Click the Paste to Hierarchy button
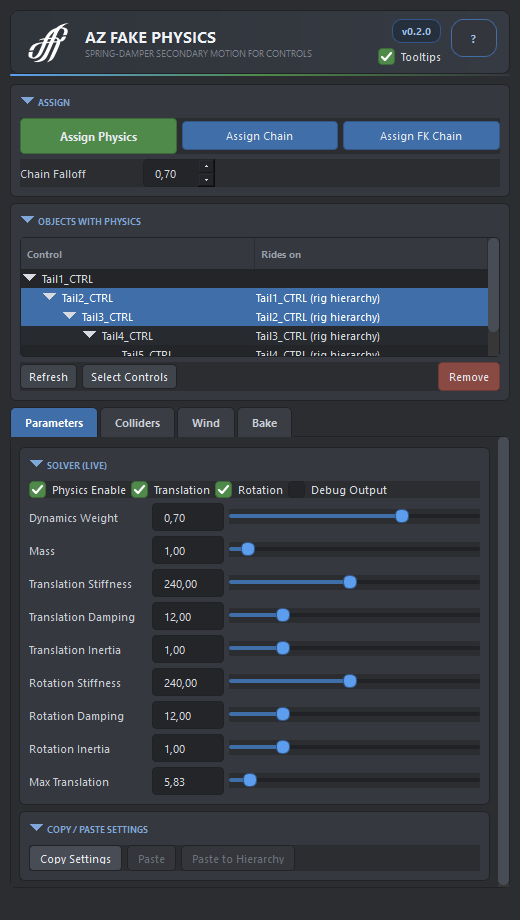This screenshot has width=520, height=920. click(x=238, y=858)
